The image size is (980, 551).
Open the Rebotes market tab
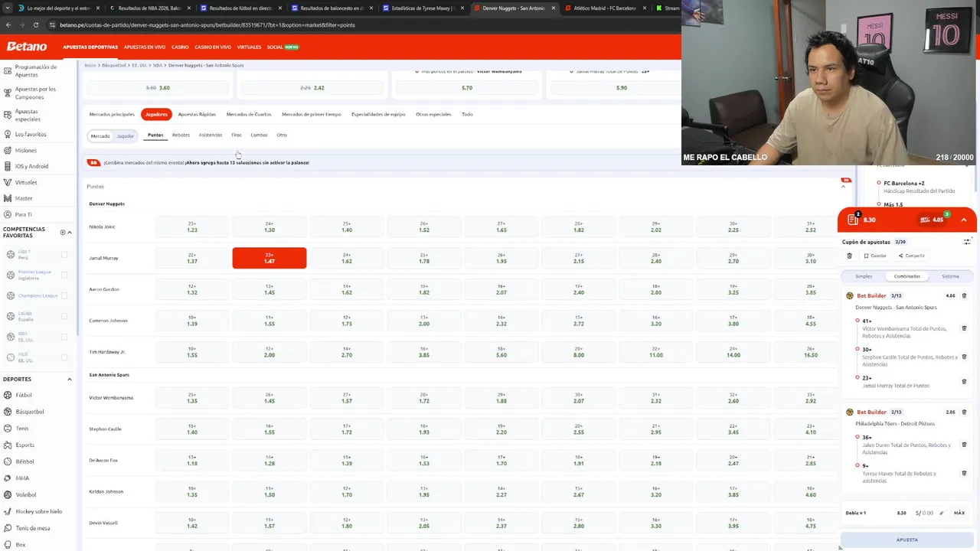[181, 135]
